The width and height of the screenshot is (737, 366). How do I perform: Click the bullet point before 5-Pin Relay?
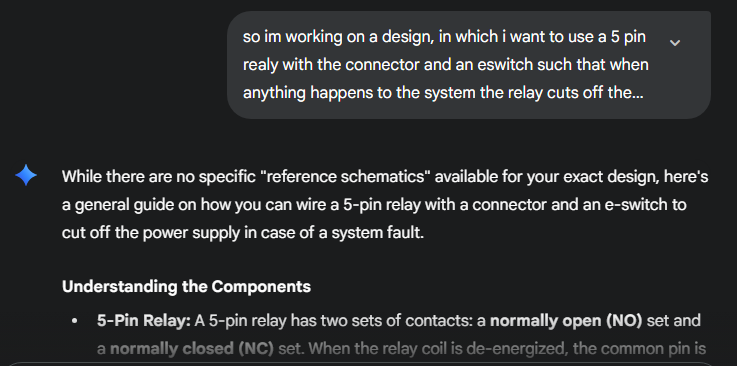pyautogui.click(x=74, y=321)
